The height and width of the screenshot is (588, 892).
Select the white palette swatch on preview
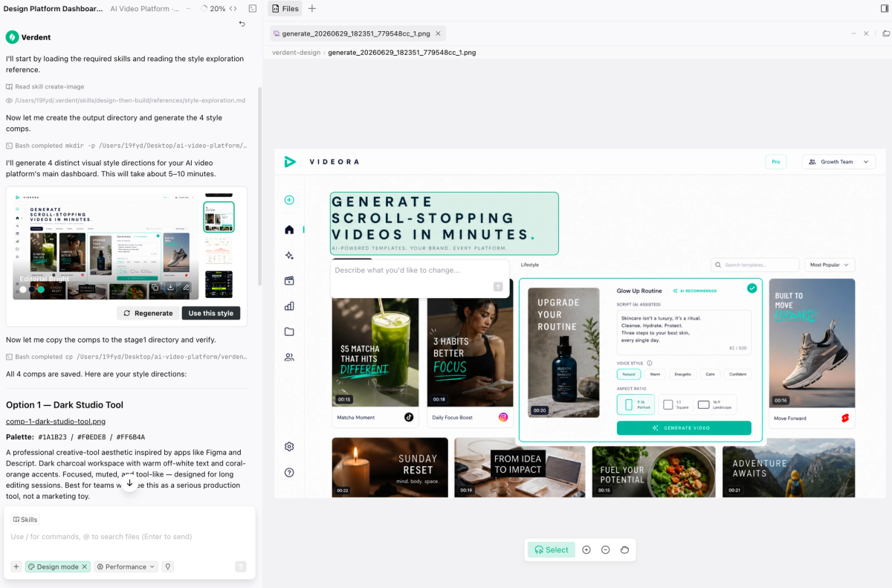coord(22,289)
